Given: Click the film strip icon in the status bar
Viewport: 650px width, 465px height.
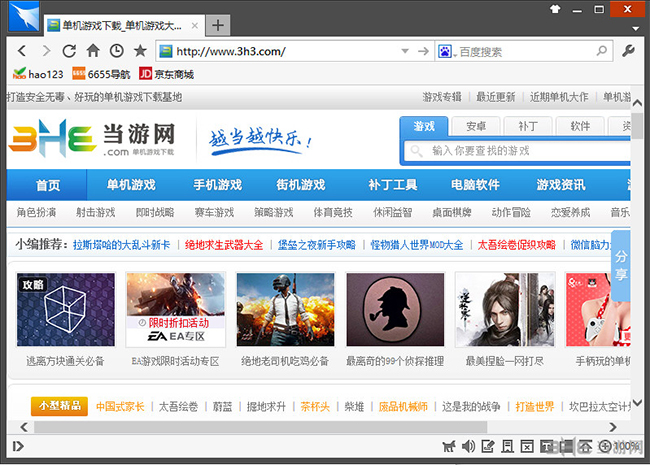Looking at the screenshot, I should click(566, 446).
